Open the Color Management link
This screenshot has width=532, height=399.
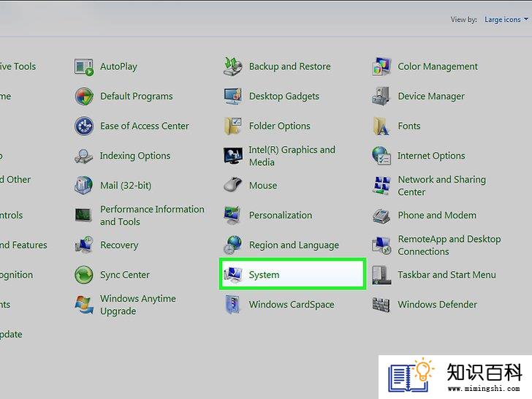coord(438,66)
